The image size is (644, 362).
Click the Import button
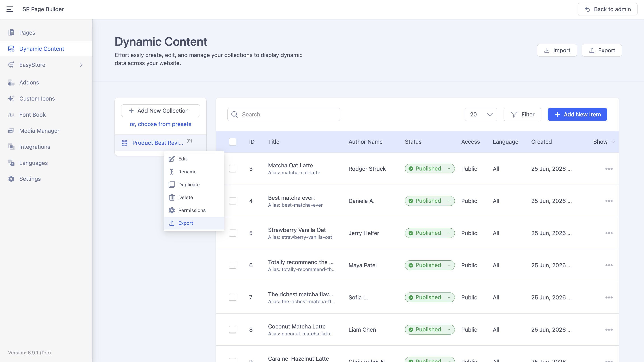557,50
